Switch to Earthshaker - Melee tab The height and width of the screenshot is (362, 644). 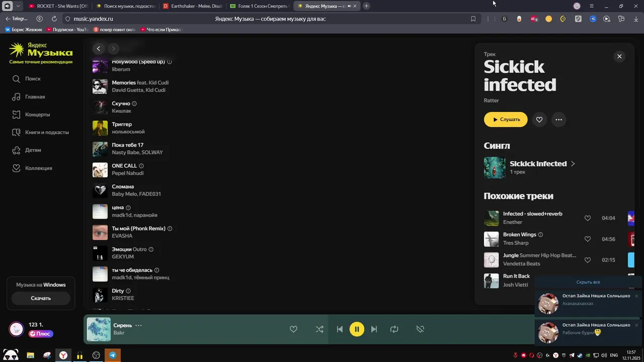(193, 6)
